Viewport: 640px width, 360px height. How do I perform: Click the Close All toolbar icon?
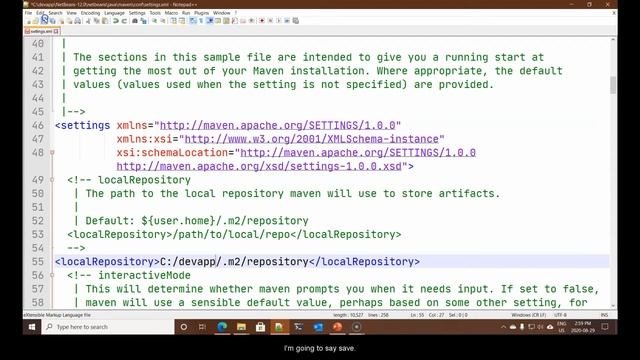[x=69, y=20]
